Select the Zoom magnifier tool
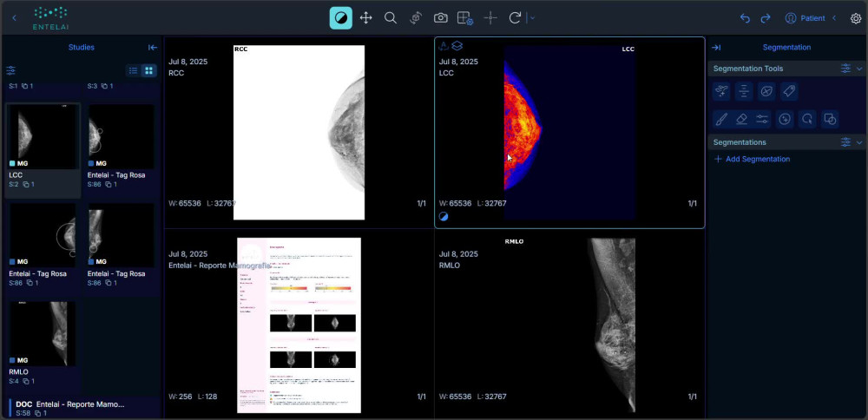Viewport: 868px width, 420px height. pyautogui.click(x=391, y=18)
